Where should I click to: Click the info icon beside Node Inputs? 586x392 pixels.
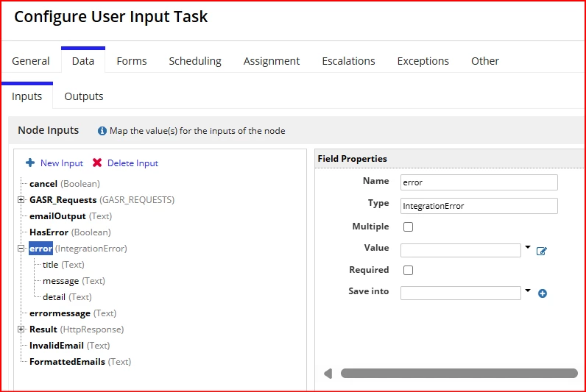tap(102, 131)
